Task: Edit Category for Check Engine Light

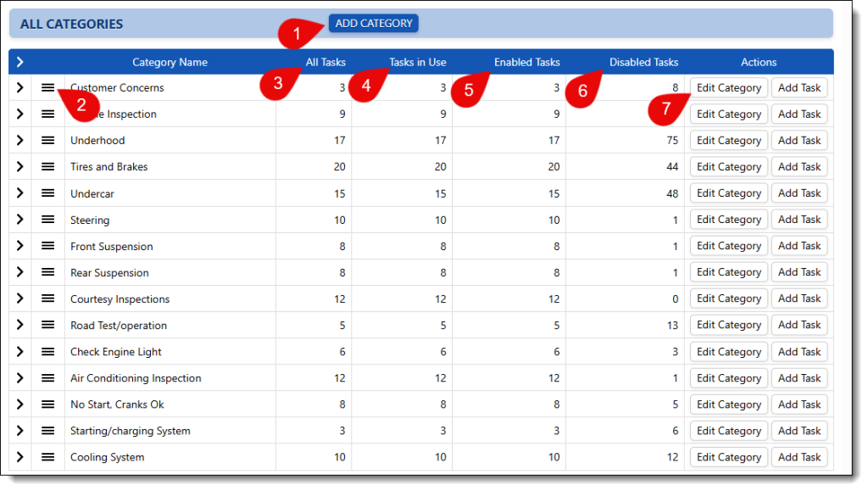Action: [x=728, y=352]
